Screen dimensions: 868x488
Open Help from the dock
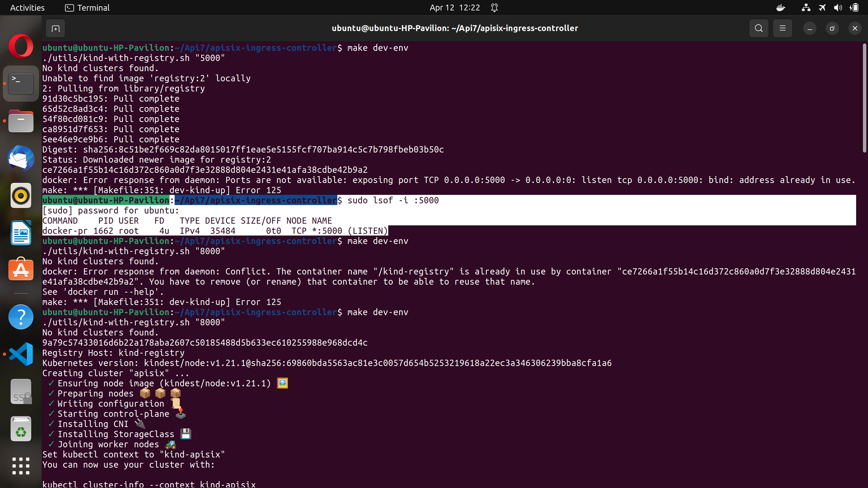[x=21, y=317]
